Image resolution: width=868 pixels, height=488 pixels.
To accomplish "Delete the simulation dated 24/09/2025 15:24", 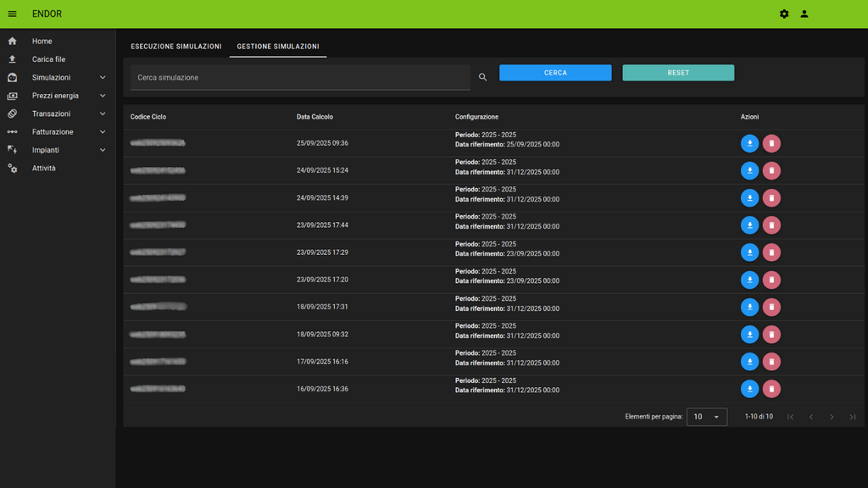I will [771, 170].
